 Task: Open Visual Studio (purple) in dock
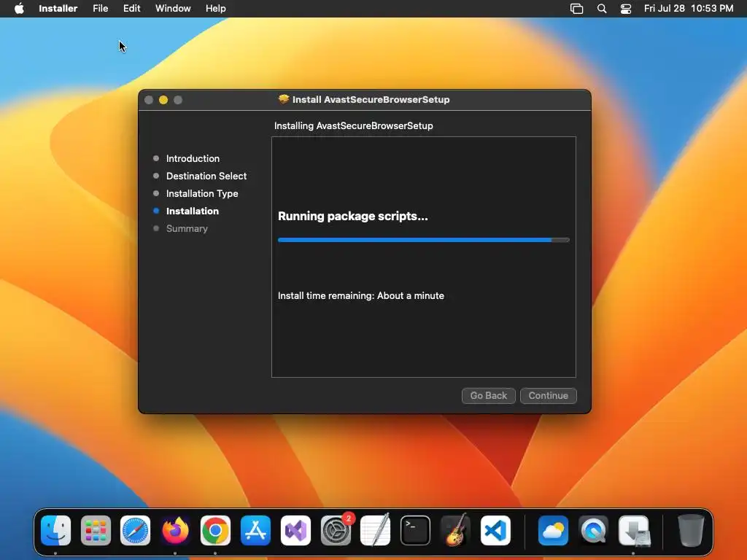coord(295,530)
